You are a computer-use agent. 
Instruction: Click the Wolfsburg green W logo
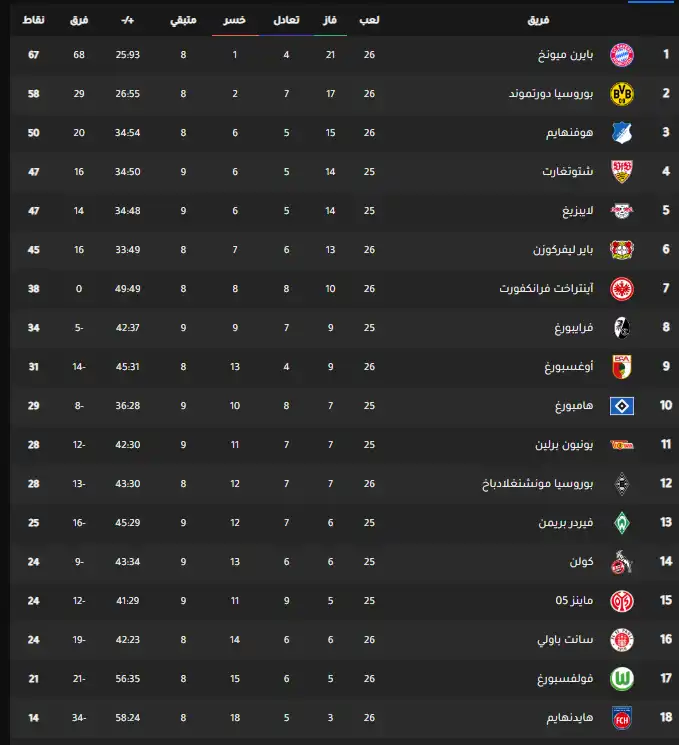[622, 679]
